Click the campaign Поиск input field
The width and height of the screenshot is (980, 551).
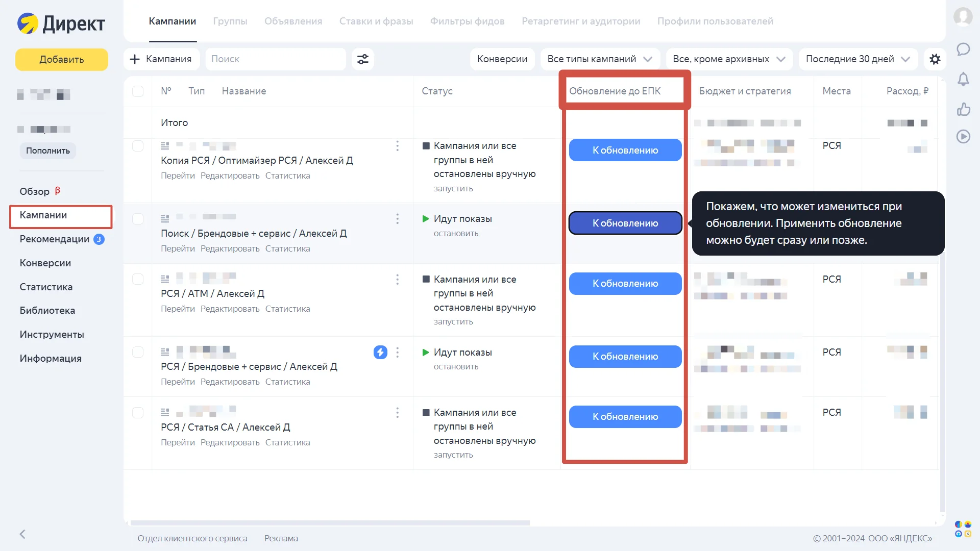point(276,59)
